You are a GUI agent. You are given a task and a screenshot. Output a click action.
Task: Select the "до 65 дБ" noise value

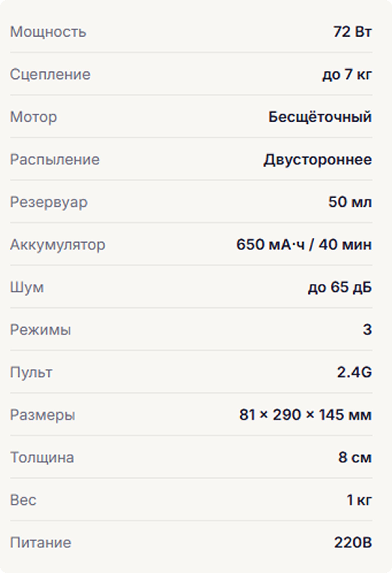(x=340, y=287)
